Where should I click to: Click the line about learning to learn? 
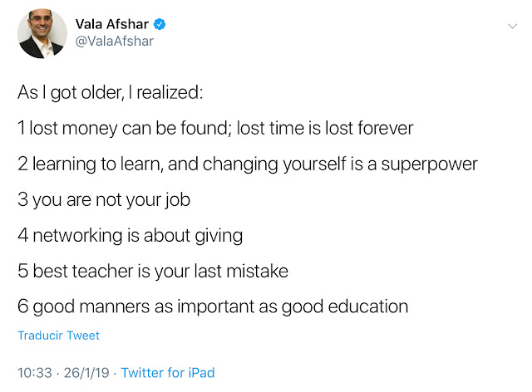248,164
